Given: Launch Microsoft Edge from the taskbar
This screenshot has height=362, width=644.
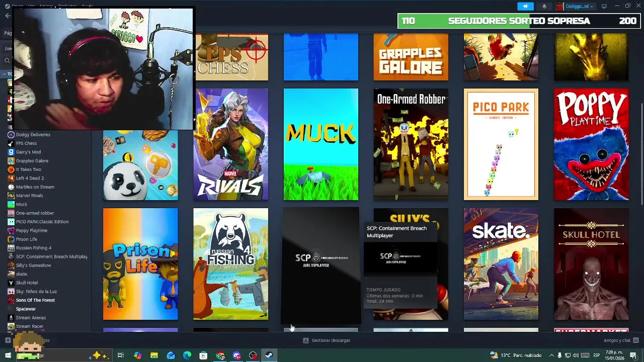Looking at the screenshot, I should tap(187, 355).
